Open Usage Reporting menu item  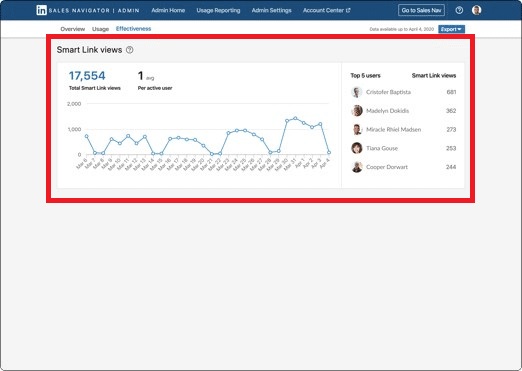218,10
